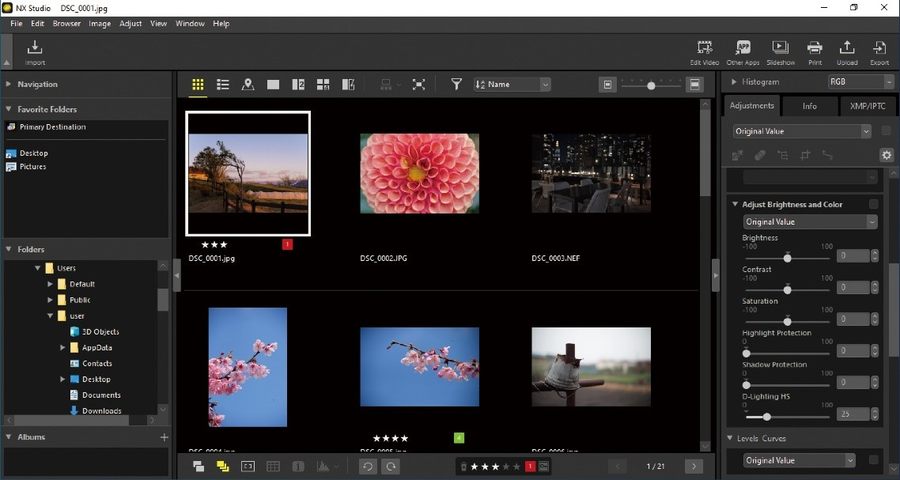Open the Adjust menu
900x480 pixels.
coord(130,23)
